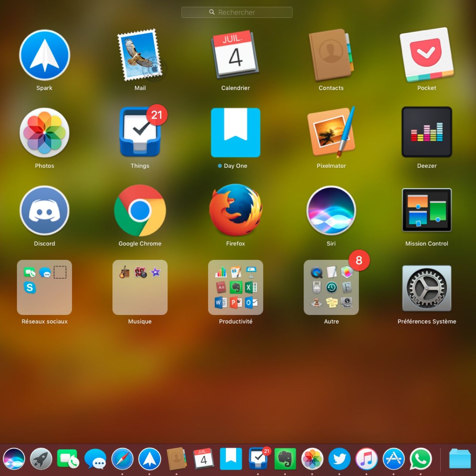Image resolution: width=476 pixels, height=476 pixels.
Task: Expand the Autre folder
Action: (x=331, y=287)
